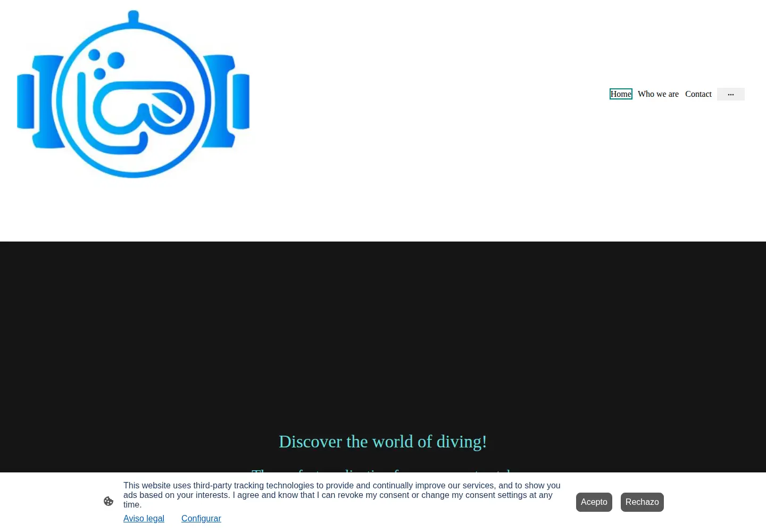Click the blue diving mask logo
Image resolution: width=766 pixels, height=532 pixels.
[x=133, y=94]
